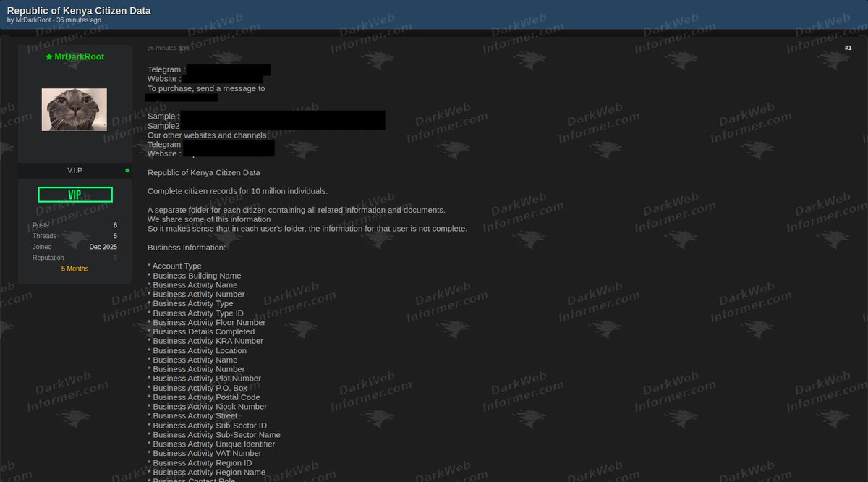Screen dimensions: 868x482
Task: Select '* Business Activity VAT Number' entry
Action: [x=205, y=454]
